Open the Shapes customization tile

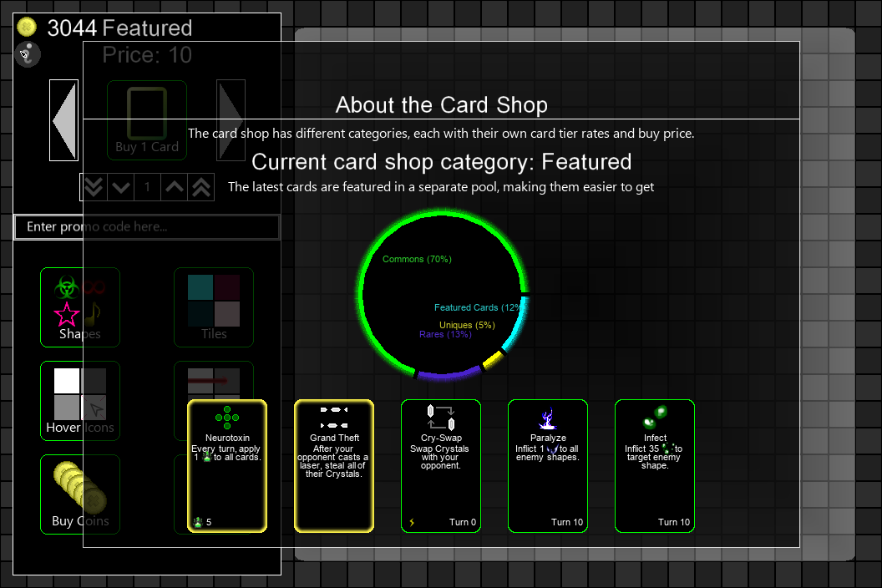[x=80, y=307]
